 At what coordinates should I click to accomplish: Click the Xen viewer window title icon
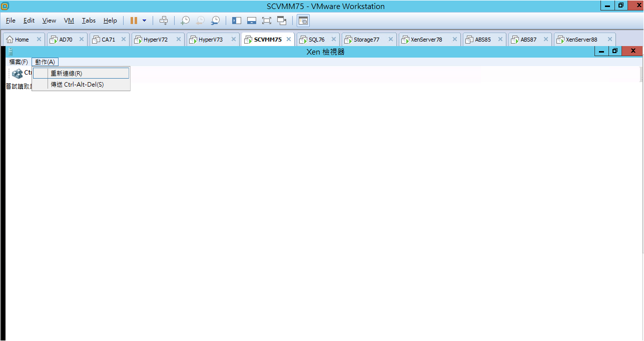tap(10, 51)
